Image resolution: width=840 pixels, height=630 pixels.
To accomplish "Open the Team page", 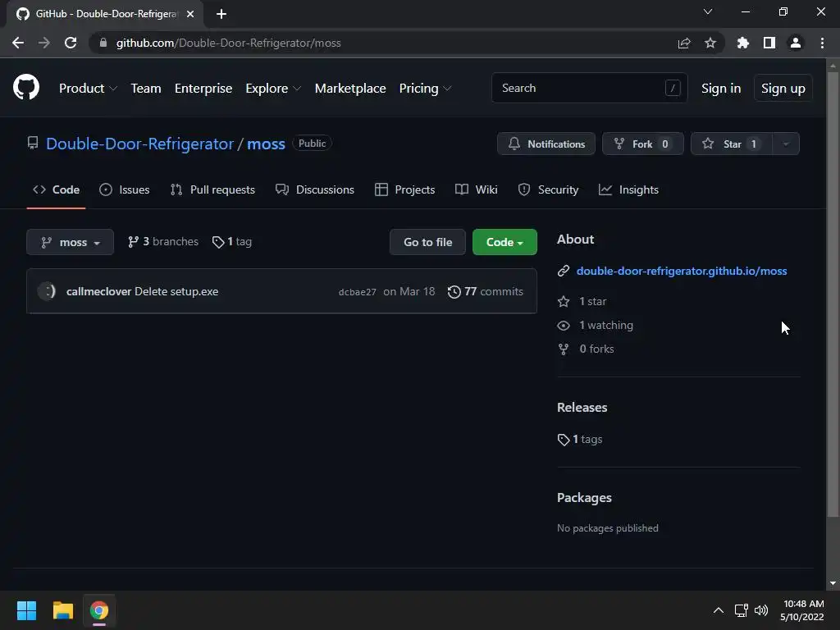I will [146, 88].
